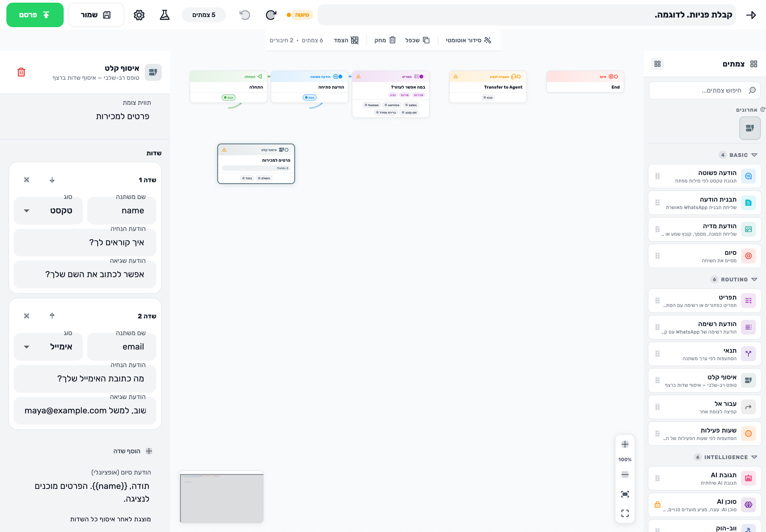766x532 pixels.
Task: Open the type dropdown showing אימייל
Action: tap(48, 347)
